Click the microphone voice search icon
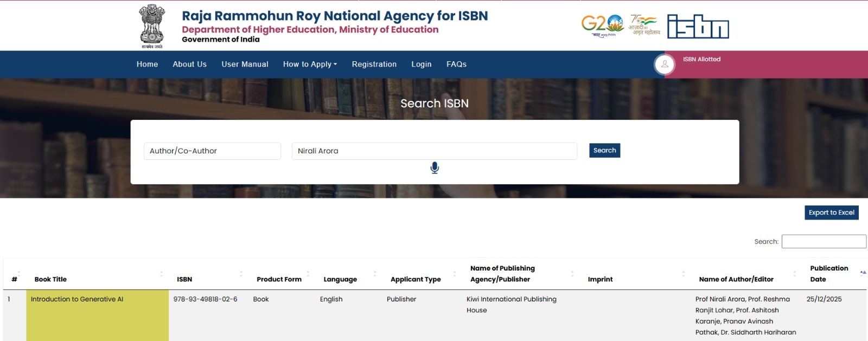 [x=435, y=168]
